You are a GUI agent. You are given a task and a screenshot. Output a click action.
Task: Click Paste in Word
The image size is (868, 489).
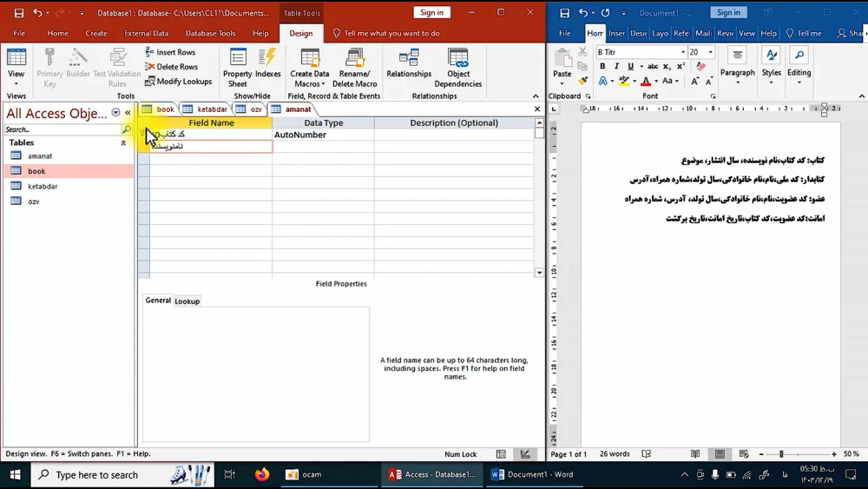[562, 65]
